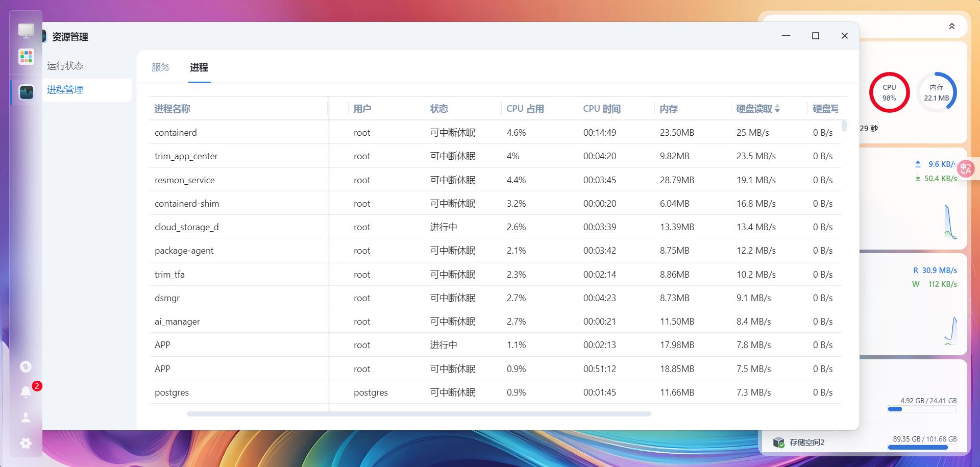Select the dsmgr process name
Image resolution: width=980 pixels, height=467 pixels.
click(x=167, y=298)
